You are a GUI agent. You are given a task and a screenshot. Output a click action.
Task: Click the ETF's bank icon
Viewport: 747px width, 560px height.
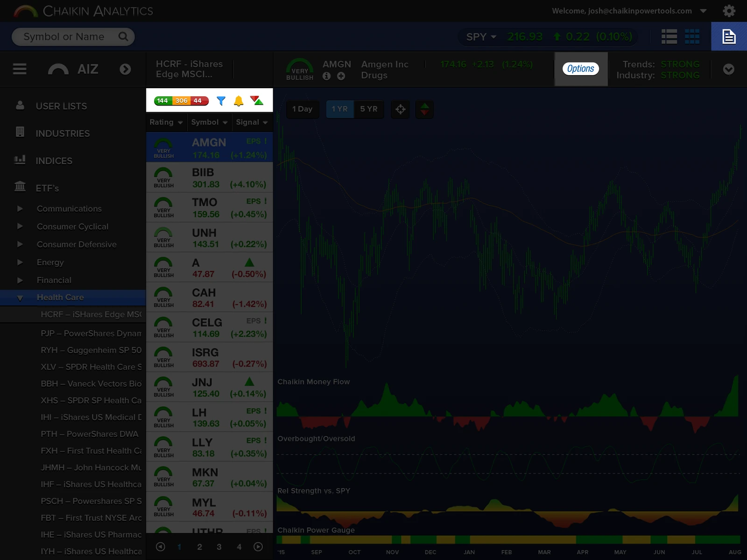[20, 186]
